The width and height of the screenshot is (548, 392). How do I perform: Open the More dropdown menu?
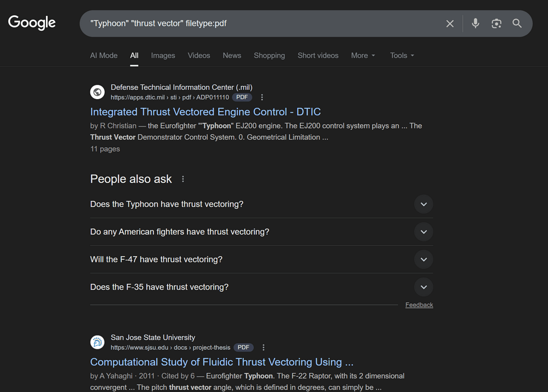pyautogui.click(x=363, y=55)
